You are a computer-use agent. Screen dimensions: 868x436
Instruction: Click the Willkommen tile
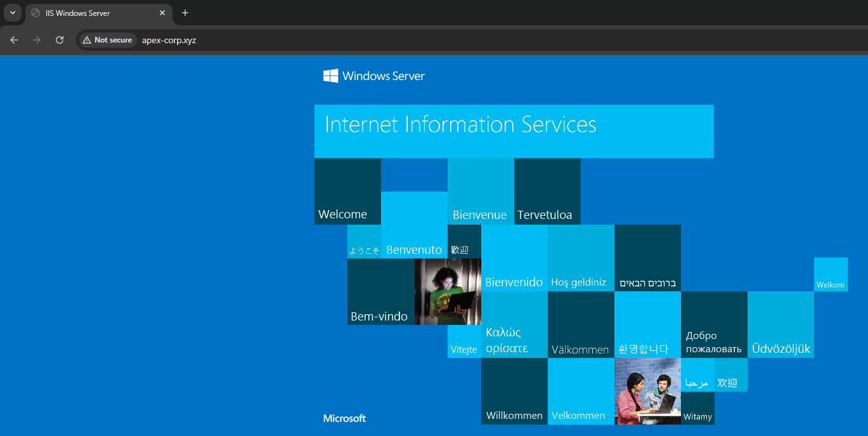[514, 391]
